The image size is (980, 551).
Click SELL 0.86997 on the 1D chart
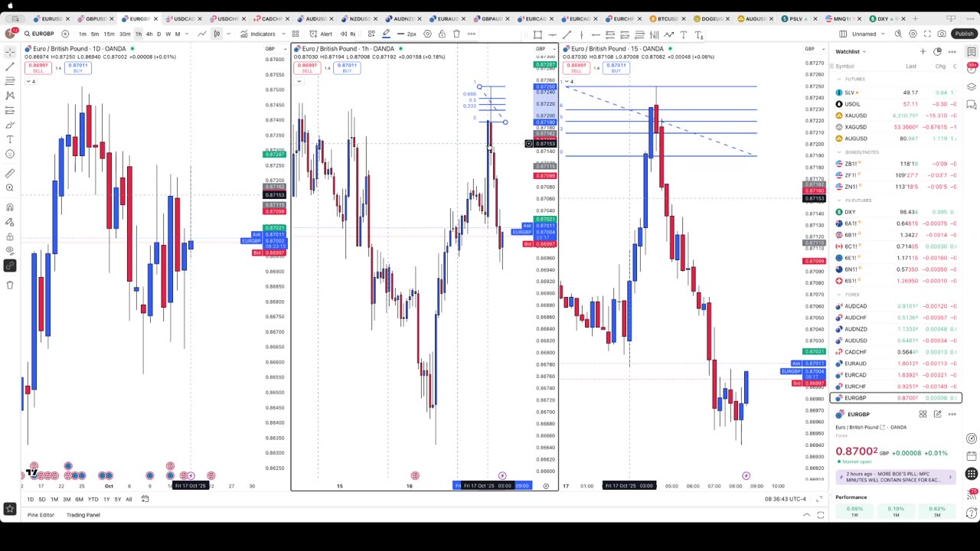[x=38, y=67]
